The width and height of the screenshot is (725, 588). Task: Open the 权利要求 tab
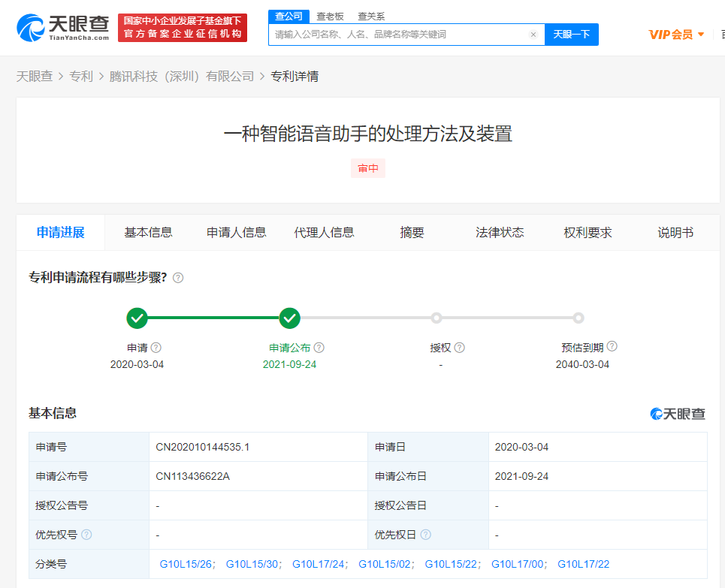[x=588, y=233]
